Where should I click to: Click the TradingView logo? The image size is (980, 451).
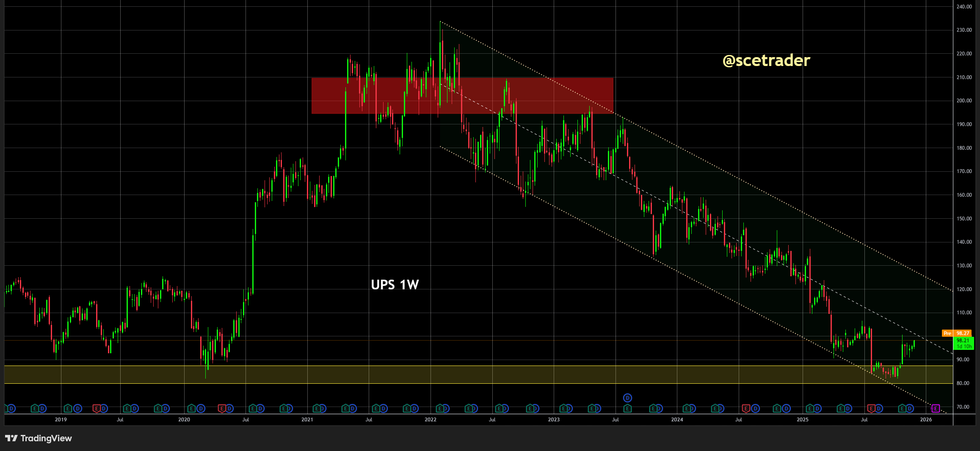click(39, 438)
